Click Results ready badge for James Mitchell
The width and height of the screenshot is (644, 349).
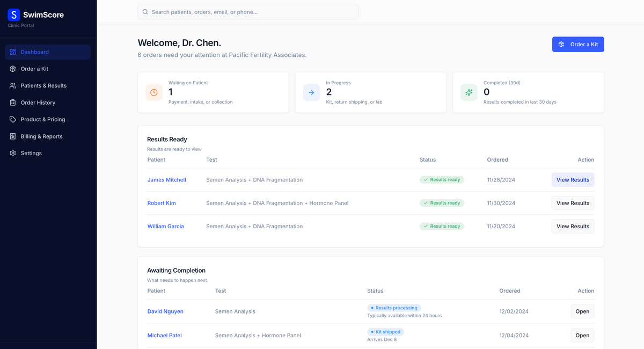point(442,180)
